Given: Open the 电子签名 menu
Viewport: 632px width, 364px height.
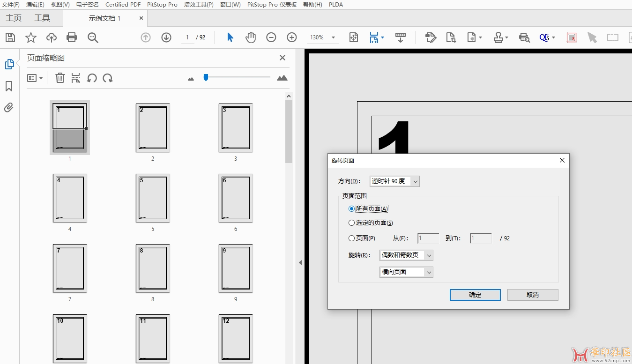Looking at the screenshot, I should pyautogui.click(x=88, y=5).
